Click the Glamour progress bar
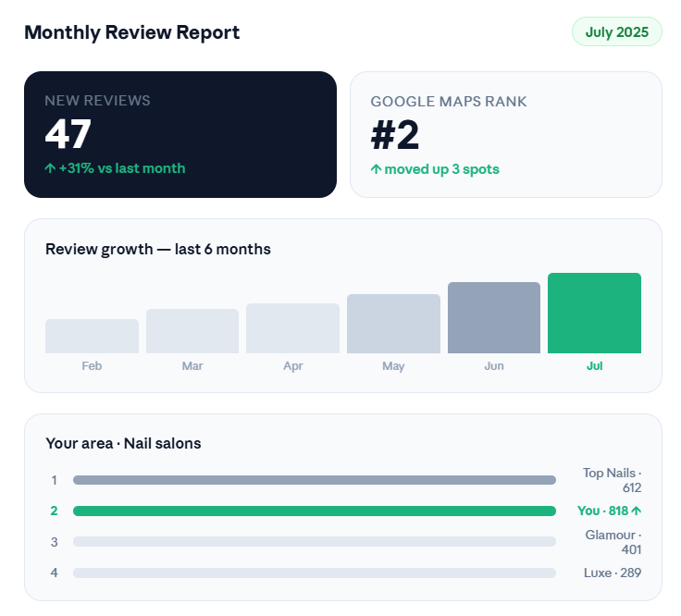Image resolution: width=681 pixels, height=616 pixels. (x=315, y=541)
